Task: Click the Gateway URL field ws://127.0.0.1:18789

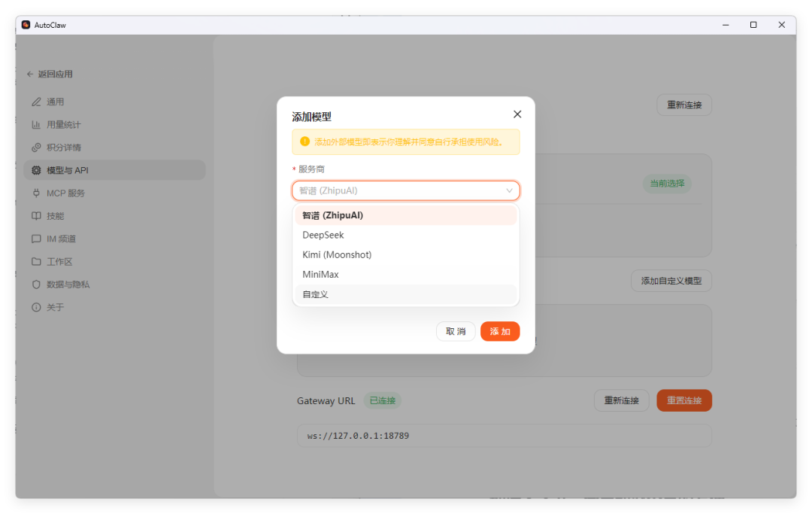Action: [504, 435]
